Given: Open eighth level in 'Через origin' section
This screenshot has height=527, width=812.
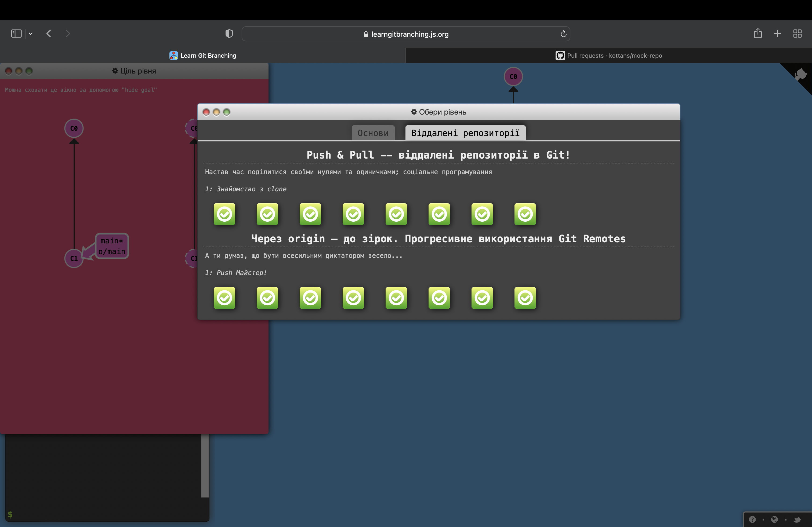Looking at the screenshot, I should pos(525,298).
